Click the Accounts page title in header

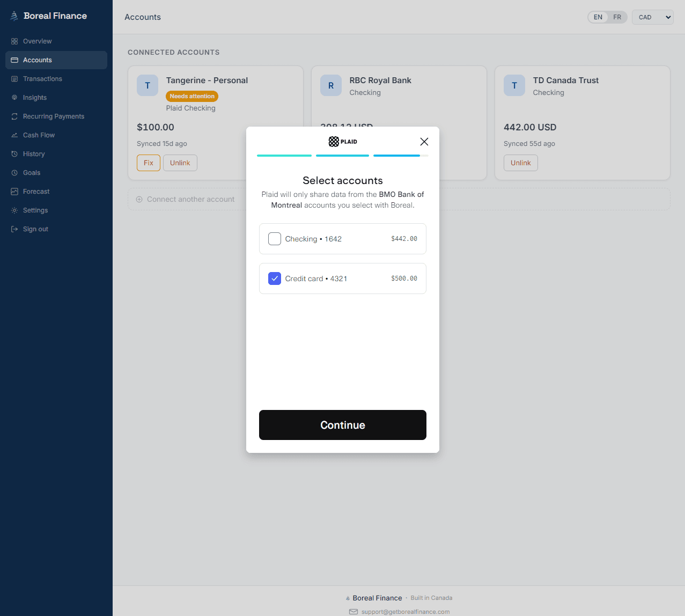coord(143,17)
